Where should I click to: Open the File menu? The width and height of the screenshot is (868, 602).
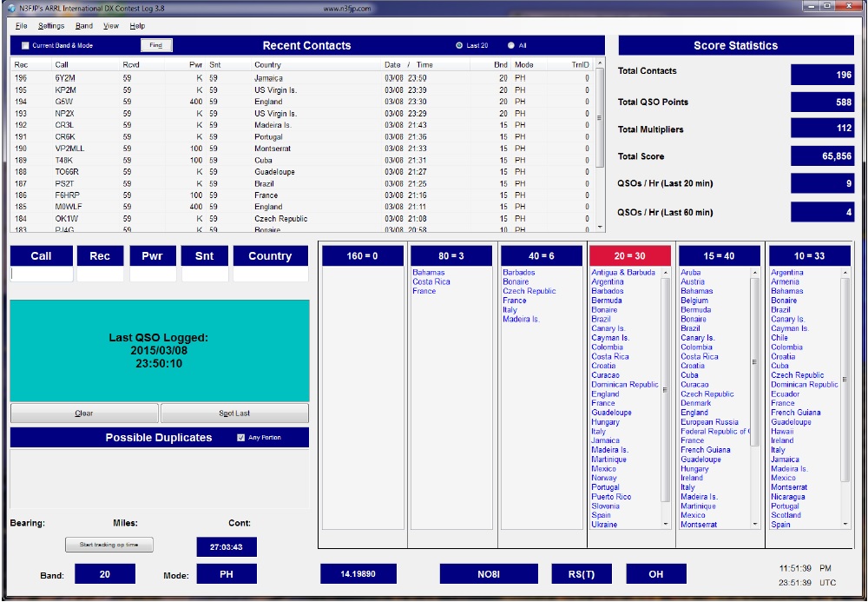pyautogui.click(x=21, y=26)
